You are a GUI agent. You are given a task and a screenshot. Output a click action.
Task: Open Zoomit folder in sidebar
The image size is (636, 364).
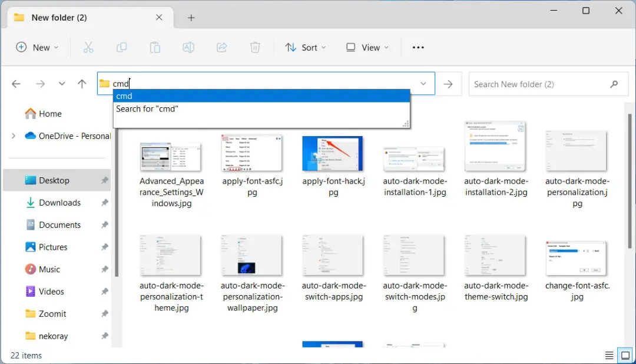(45, 314)
